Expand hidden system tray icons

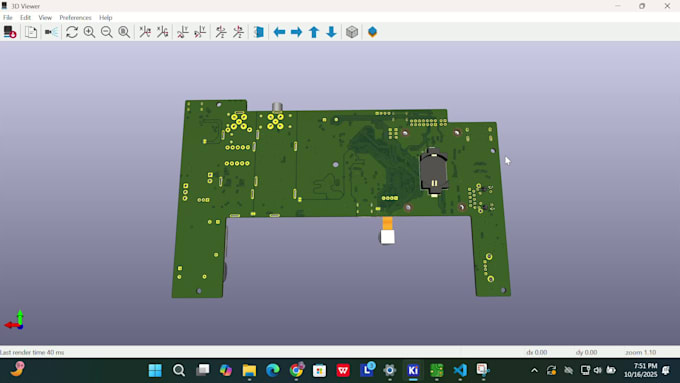coord(534,370)
